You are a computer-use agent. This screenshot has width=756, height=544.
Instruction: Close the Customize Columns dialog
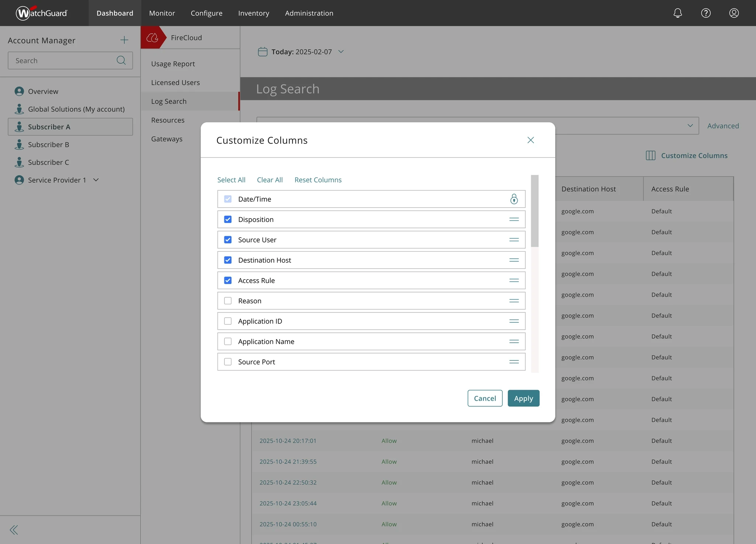tap(530, 140)
